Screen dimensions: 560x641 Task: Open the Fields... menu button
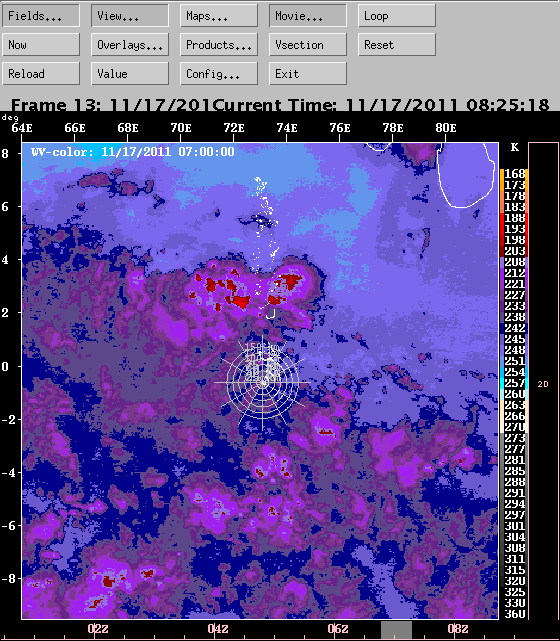click(41, 16)
